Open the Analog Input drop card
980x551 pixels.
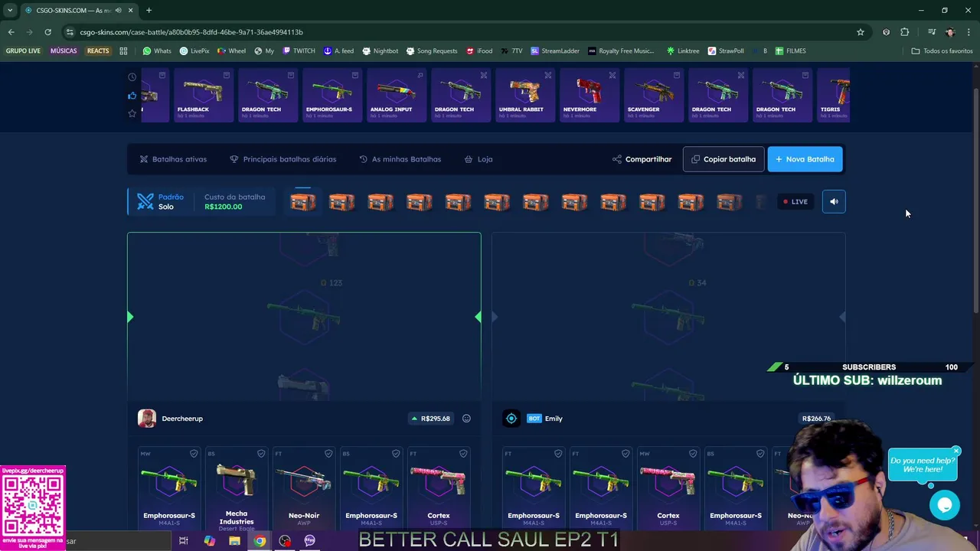pos(396,95)
